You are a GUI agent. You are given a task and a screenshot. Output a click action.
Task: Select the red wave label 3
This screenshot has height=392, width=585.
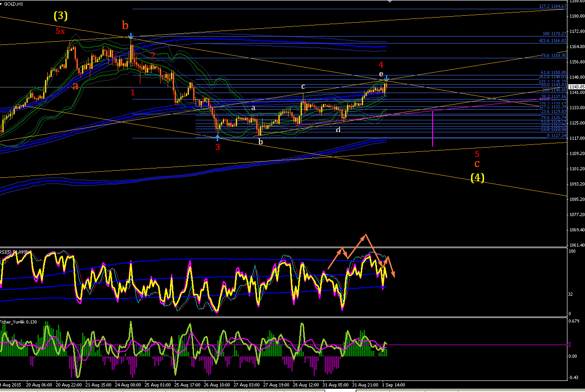pos(217,147)
